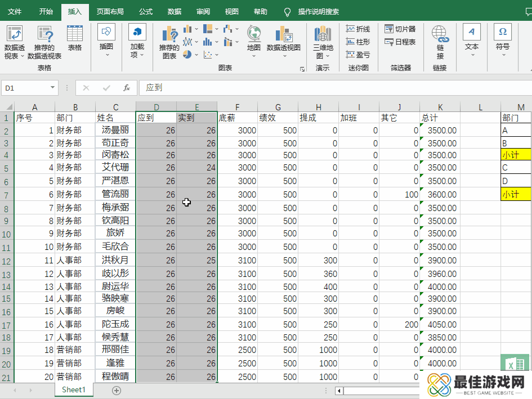Click the new sheet plus button
Viewport: 532px width, 399px height.
coord(117,390)
